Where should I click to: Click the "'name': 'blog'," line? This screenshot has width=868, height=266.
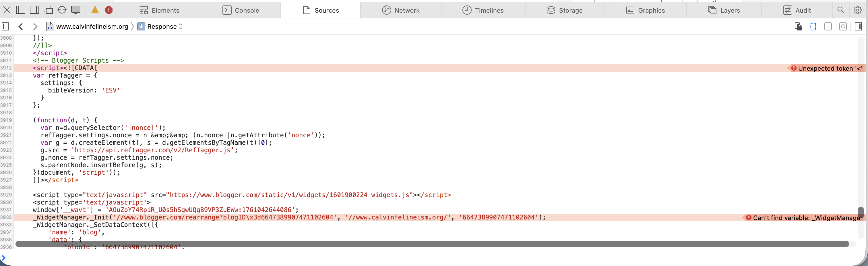(x=76, y=232)
